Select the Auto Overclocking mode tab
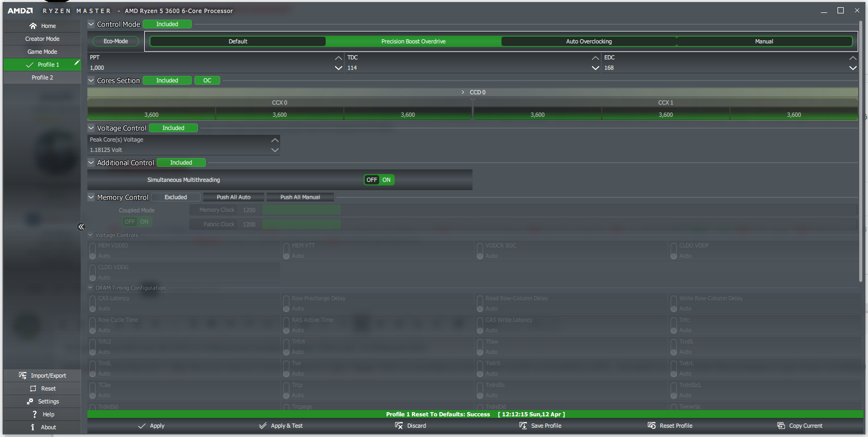Image resolution: width=868 pixels, height=437 pixels. (589, 41)
